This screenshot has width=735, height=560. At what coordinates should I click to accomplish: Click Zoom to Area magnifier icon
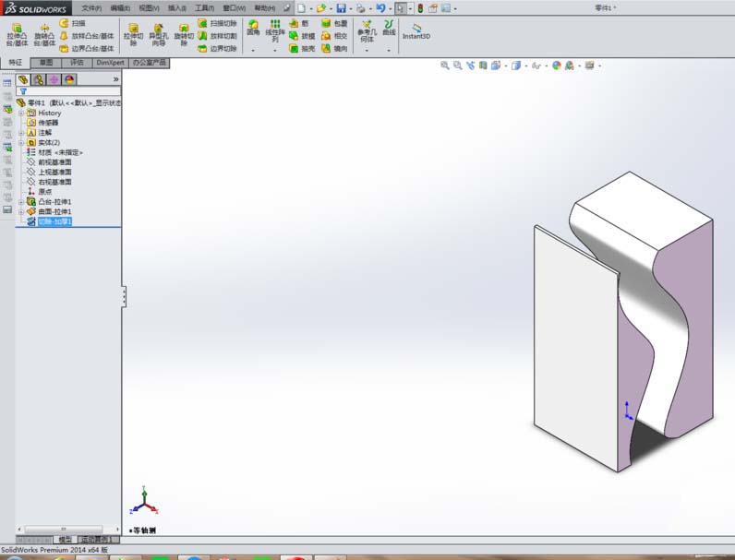coord(457,66)
